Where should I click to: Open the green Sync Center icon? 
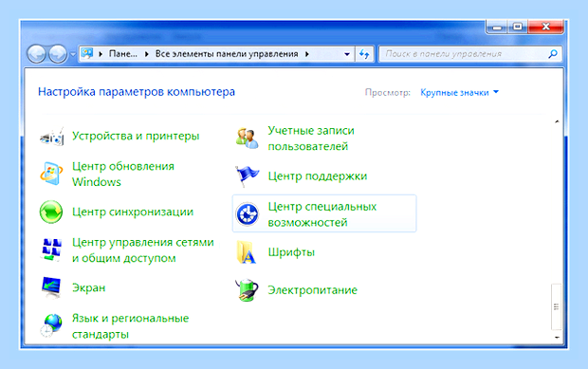click(51, 212)
